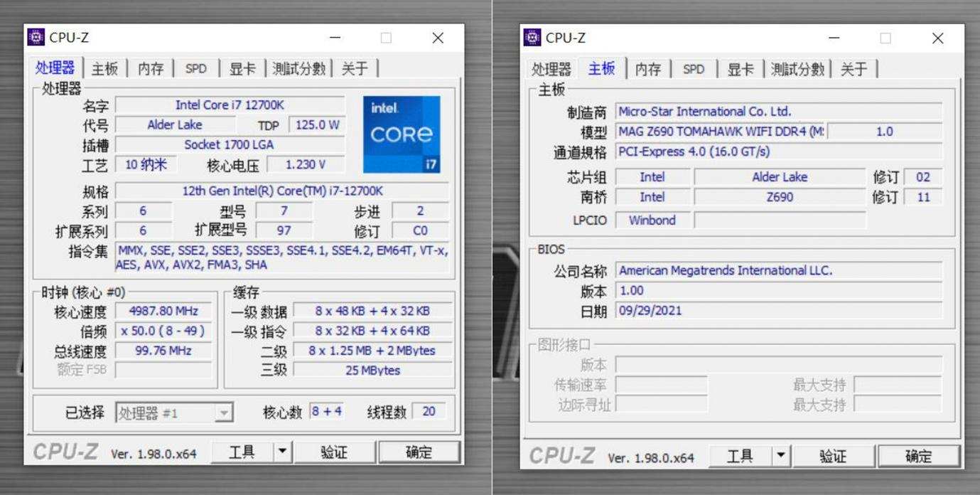This screenshot has width=980, height=495.
Task: Click the 验证 (Validate) button in left window
Action: point(335,452)
